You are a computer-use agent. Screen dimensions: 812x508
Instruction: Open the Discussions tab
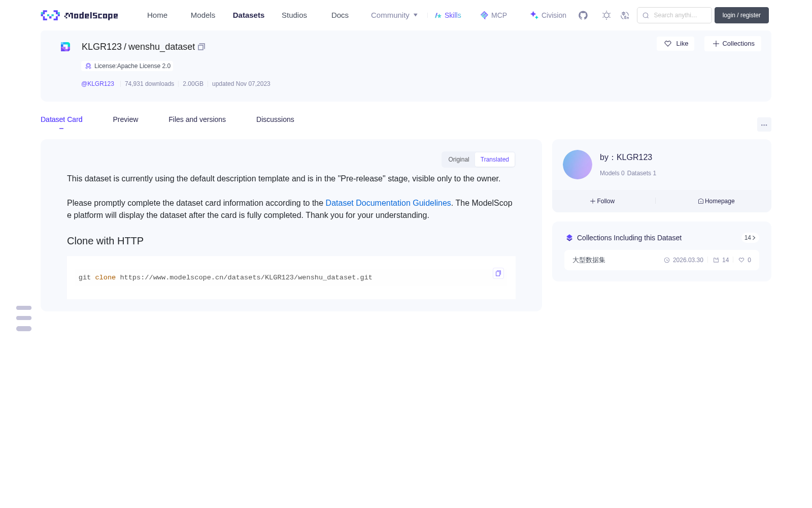[275, 119]
